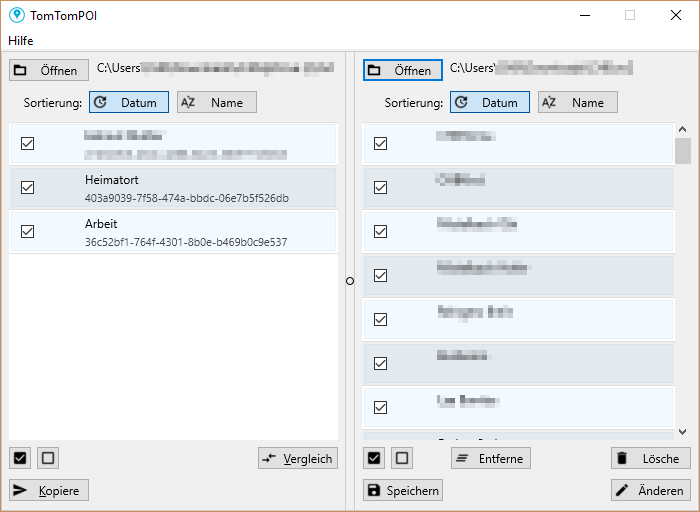Sort right list by Name

[578, 102]
